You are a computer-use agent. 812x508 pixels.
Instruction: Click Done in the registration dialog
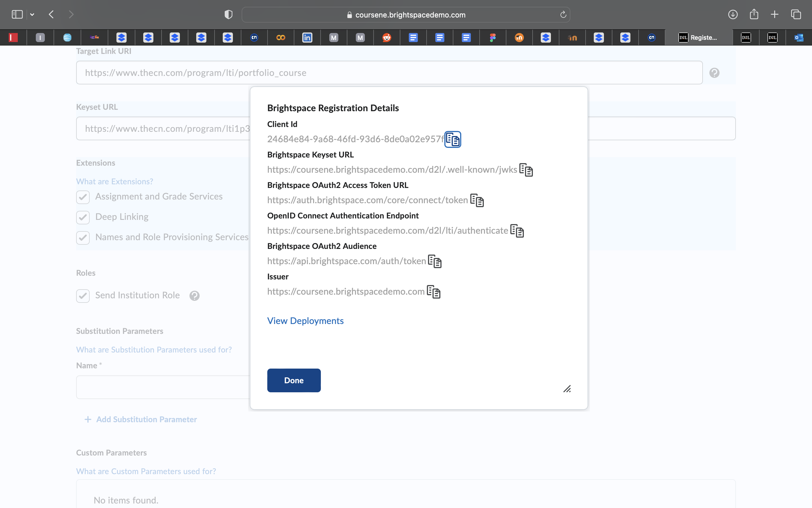point(294,380)
